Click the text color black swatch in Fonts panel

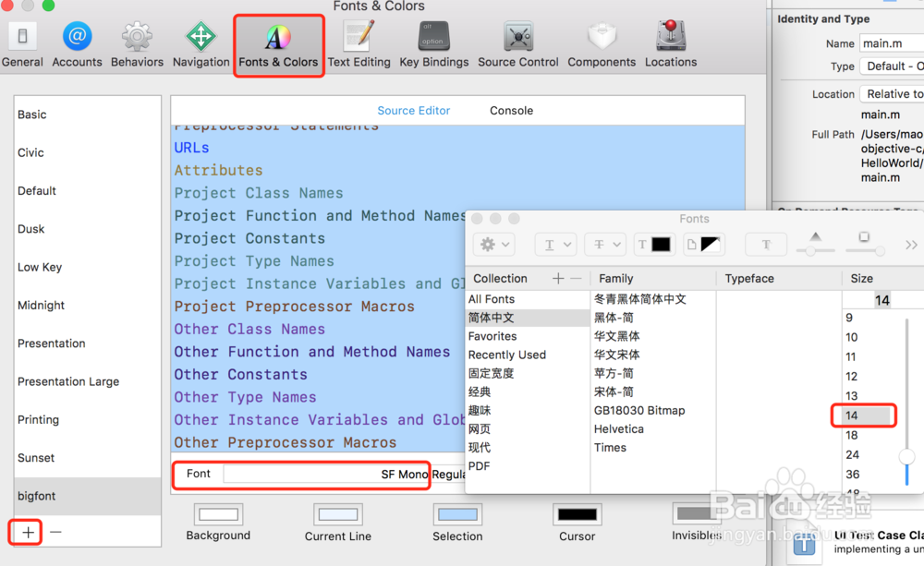(x=661, y=245)
